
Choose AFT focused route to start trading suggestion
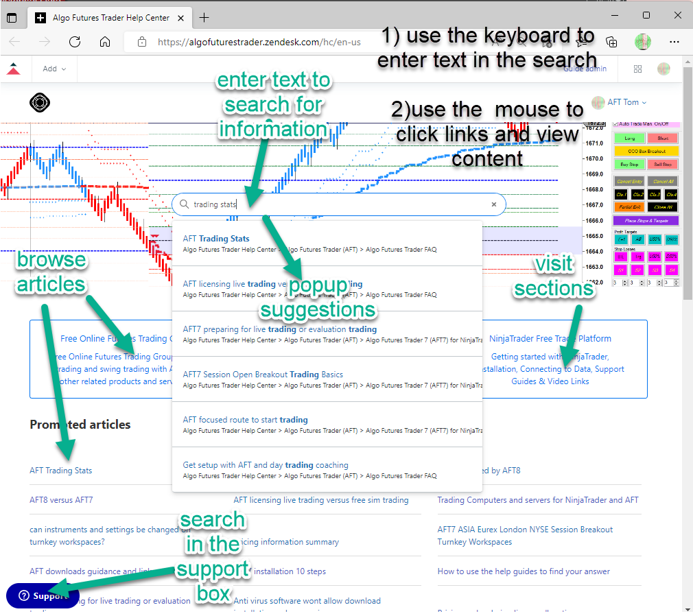pyautogui.click(x=327, y=425)
